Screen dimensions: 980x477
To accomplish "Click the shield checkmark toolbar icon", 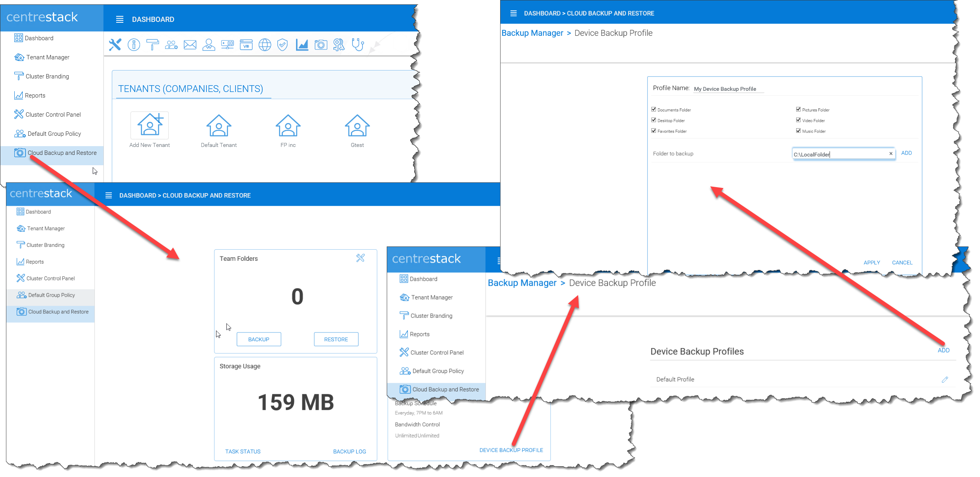I will [x=283, y=45].
